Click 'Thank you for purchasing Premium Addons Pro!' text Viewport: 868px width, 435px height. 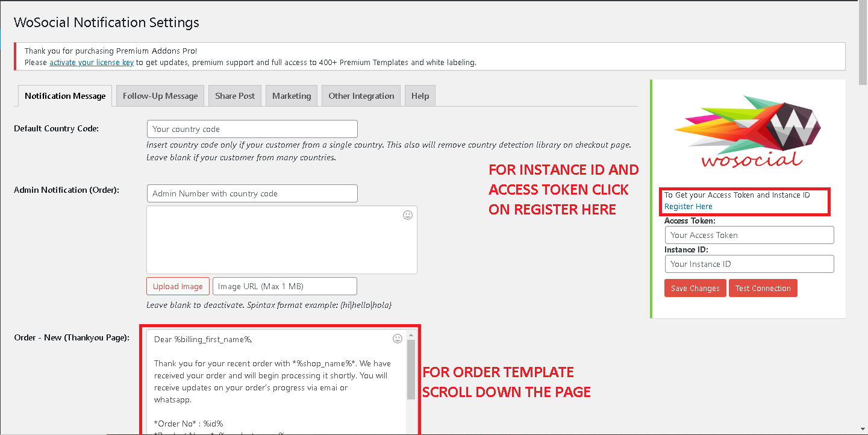coord(111,51)
